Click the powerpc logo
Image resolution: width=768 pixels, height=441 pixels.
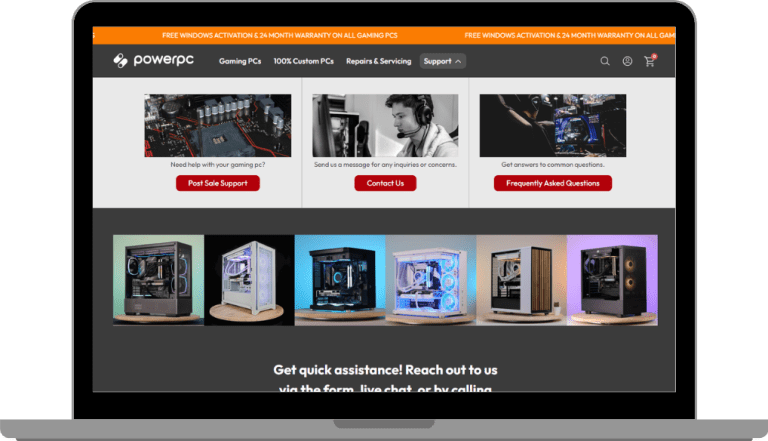(x=154, y=60)
